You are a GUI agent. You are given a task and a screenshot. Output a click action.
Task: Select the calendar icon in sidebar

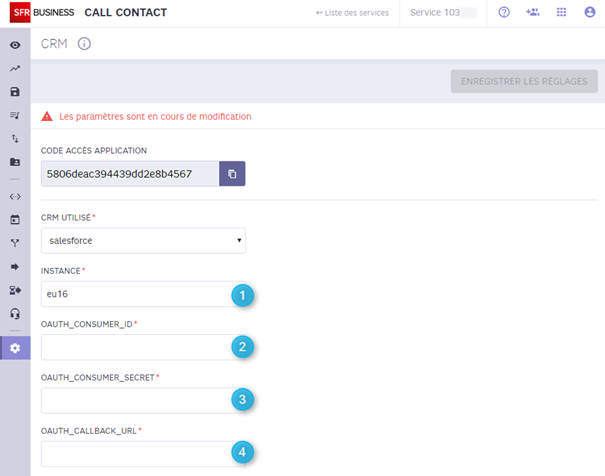(15, 220)
